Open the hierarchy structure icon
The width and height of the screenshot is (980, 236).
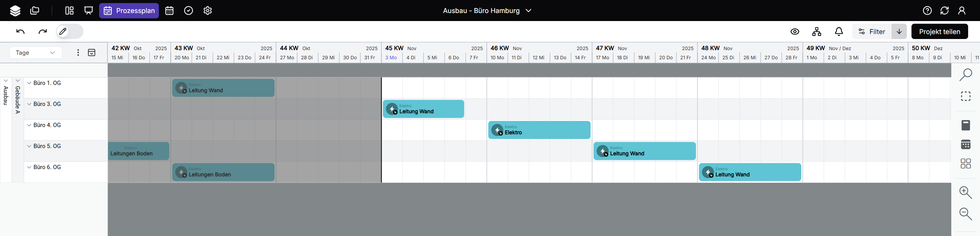pyautogui.click(x=817, y=32)
